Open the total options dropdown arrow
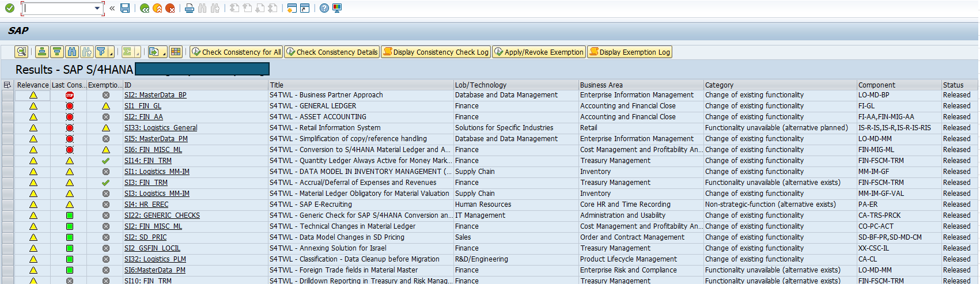980x284 pixels. click(138, 52)
